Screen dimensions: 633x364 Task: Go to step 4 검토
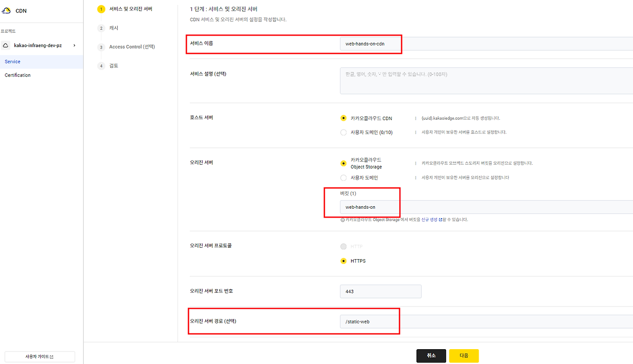tap(108, 66)
